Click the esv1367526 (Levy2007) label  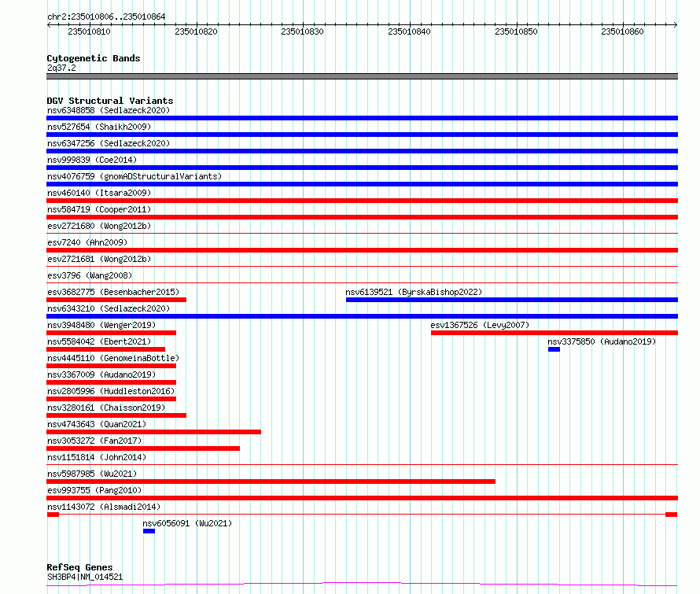click(x=480, y=325)
